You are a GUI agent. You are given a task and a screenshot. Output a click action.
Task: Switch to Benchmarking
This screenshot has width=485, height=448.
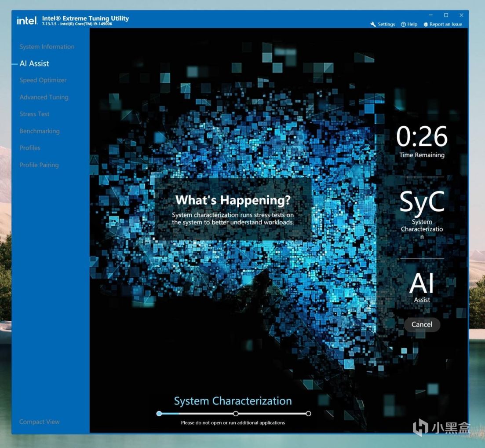coord(39,131)
